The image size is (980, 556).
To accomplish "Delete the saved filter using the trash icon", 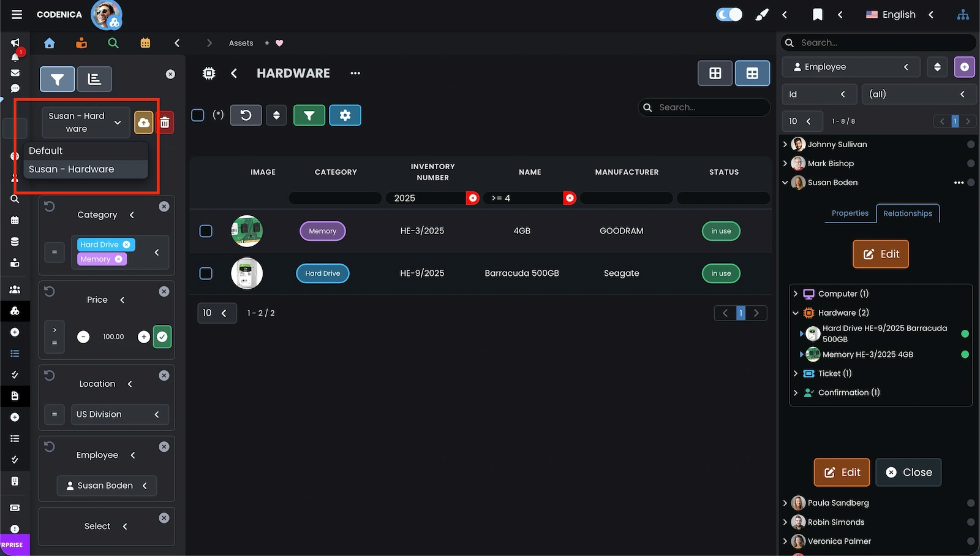I will 165,122.
